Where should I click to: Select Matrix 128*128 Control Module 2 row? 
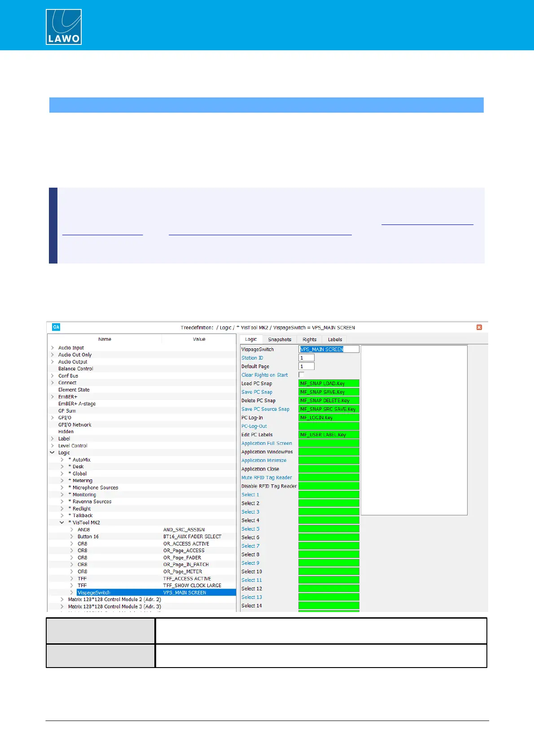click(114, 599)
